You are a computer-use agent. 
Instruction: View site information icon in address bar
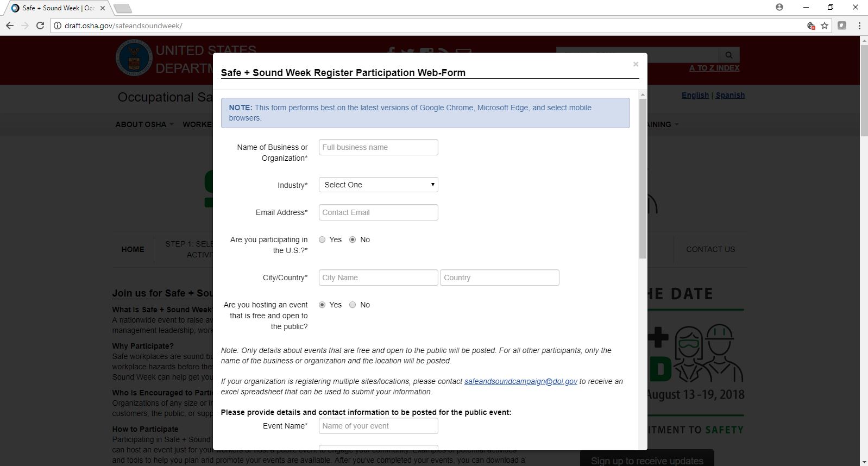click(57, 26)
